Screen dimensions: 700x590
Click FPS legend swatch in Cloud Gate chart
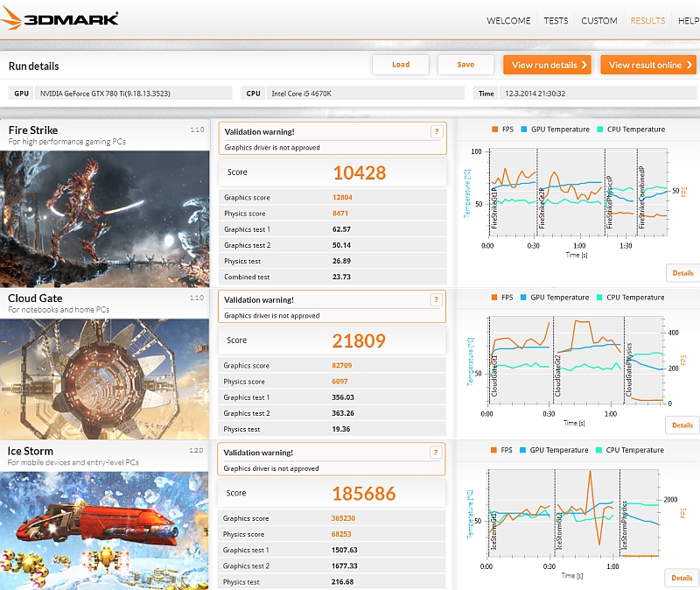pyautogui.click(x=494, y=297)
